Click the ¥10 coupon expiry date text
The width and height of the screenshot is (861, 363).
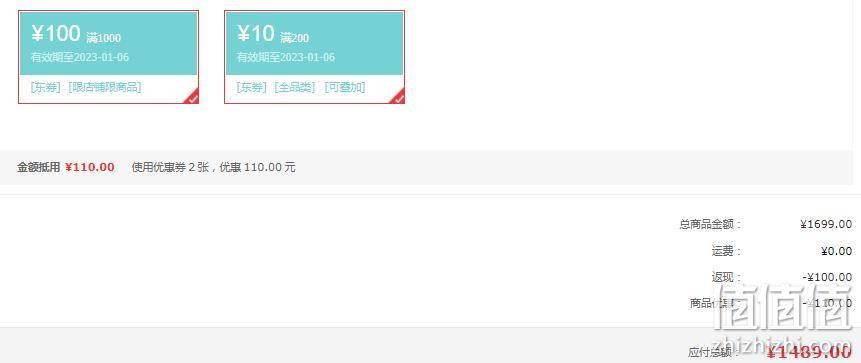(286, 57)
